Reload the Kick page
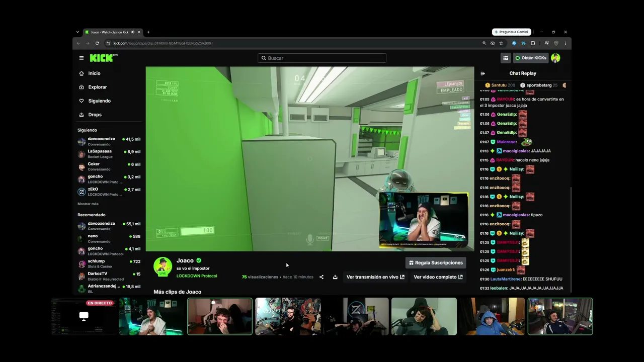Viewport: 644px width, 362px height. tap(97, 43)
